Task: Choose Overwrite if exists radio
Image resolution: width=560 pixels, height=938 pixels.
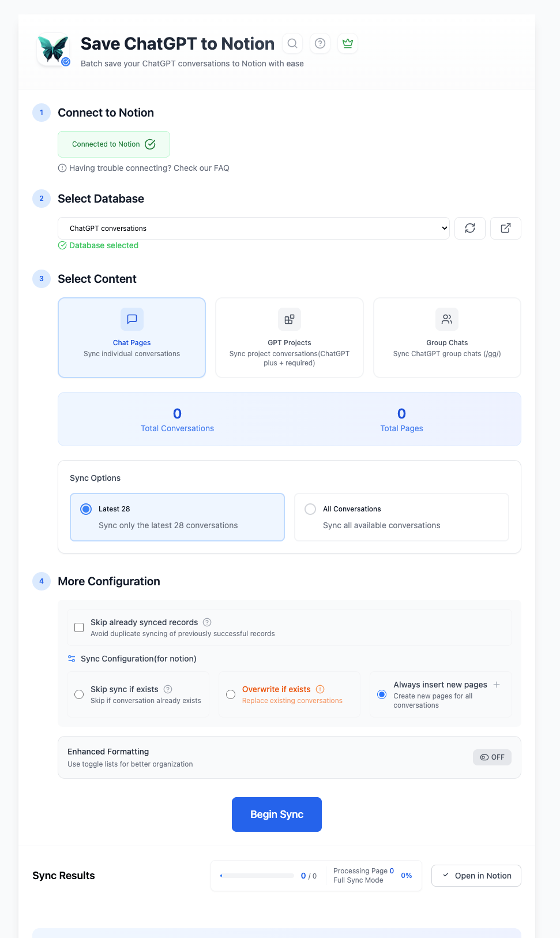Action: pos(231,694)
